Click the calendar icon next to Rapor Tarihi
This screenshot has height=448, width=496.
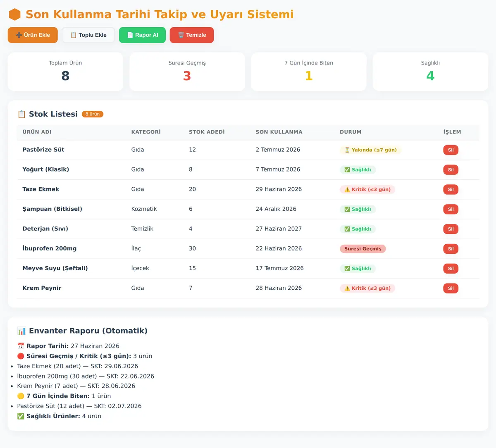(21, 346)
